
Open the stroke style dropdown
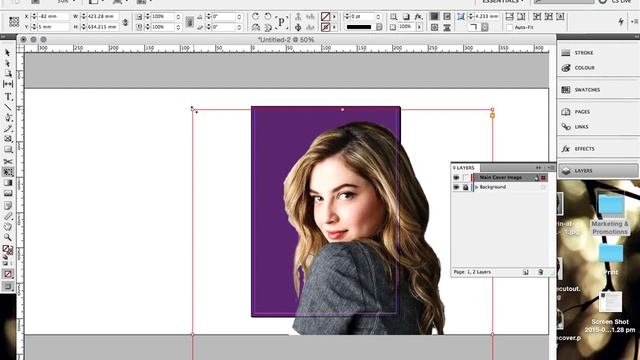(379, 27)
